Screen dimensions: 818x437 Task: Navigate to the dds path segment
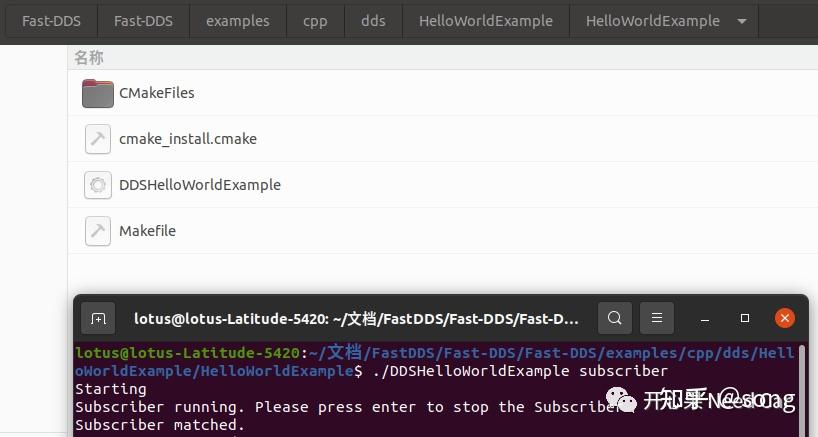pos(373,21)
